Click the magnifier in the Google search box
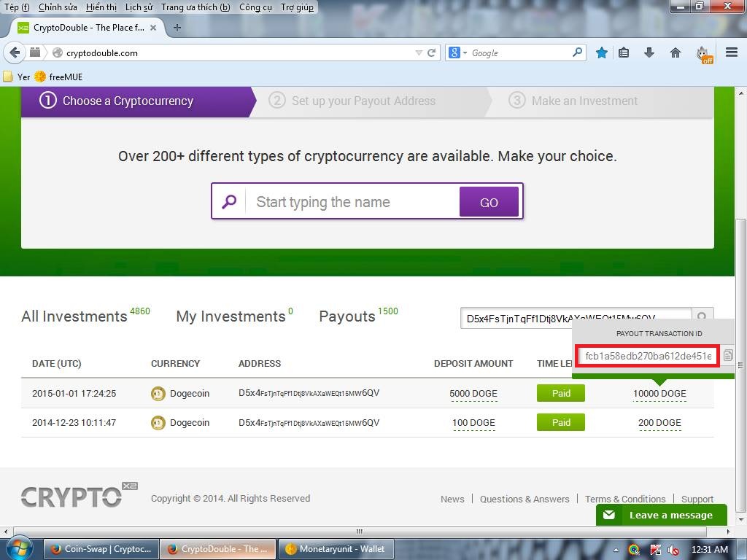747x560 pixels. (x=578, y=52)
